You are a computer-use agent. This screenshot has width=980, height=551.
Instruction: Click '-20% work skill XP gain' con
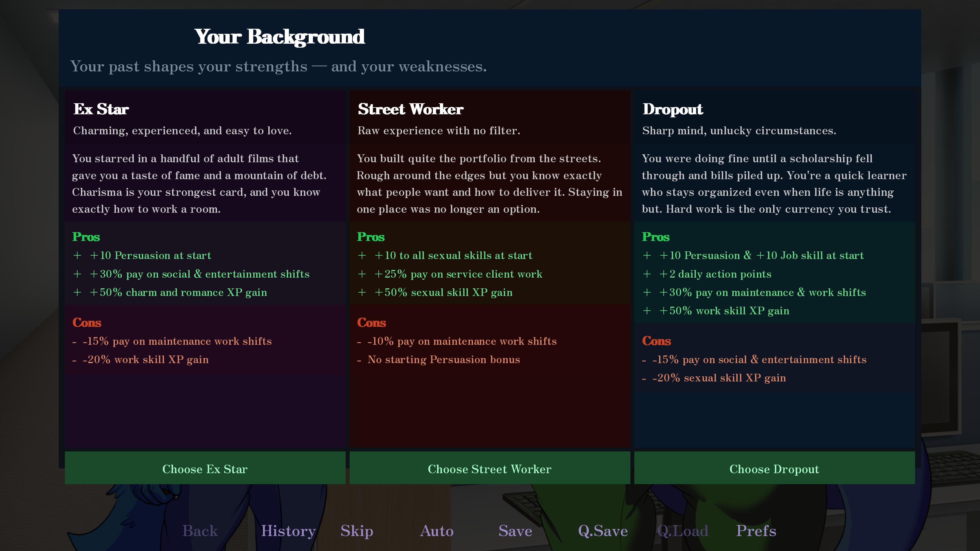tap(146, 359)
